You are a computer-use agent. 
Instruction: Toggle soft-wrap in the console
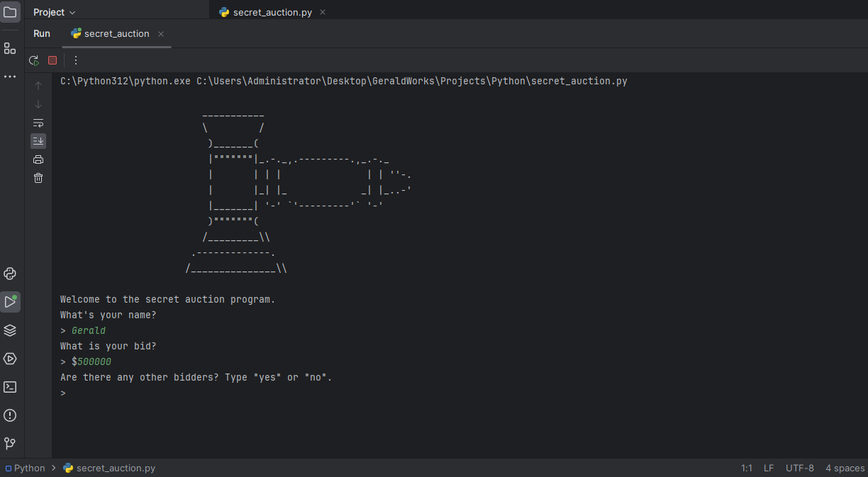[x=38, y=123]
